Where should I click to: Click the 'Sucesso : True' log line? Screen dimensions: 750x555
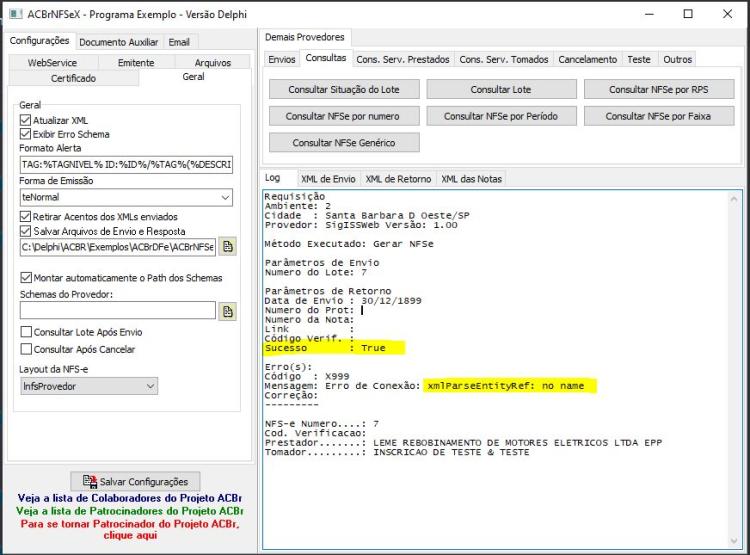(325, 348)
